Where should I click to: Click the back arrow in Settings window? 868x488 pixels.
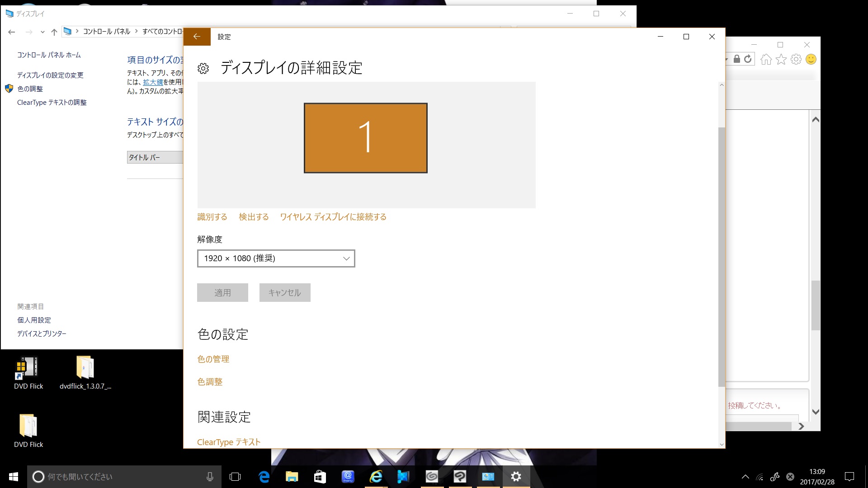click(197, 37)
